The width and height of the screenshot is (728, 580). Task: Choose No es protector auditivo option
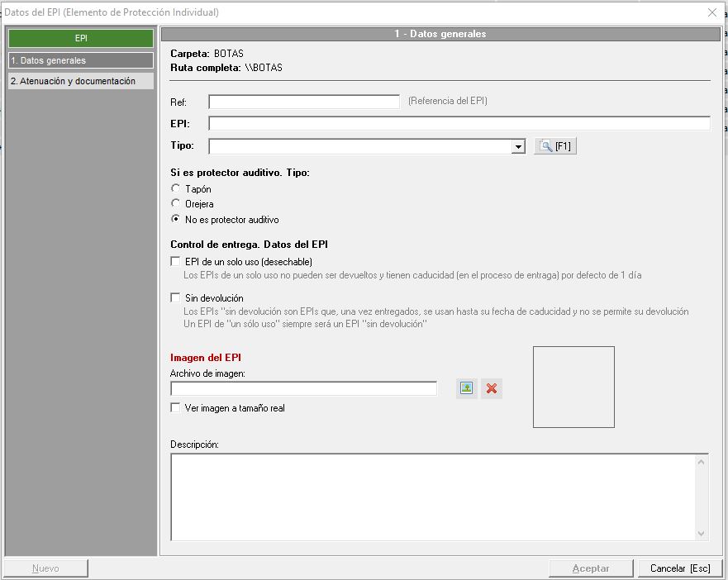(175, 220)
